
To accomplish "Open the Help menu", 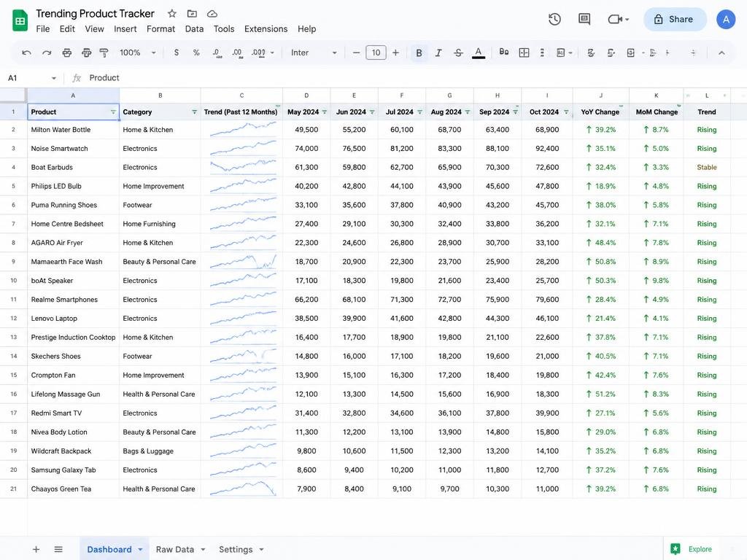I will [307, 29].
